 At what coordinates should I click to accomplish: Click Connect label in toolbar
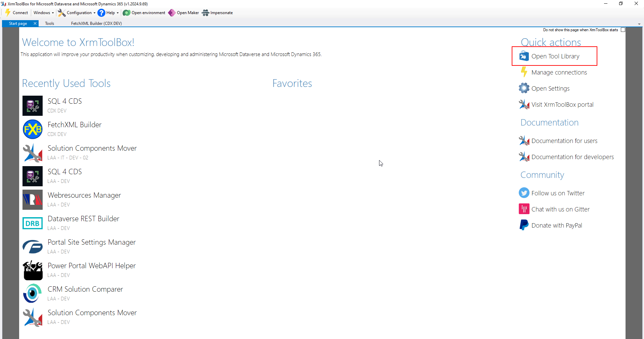click(x=20, y=13)
